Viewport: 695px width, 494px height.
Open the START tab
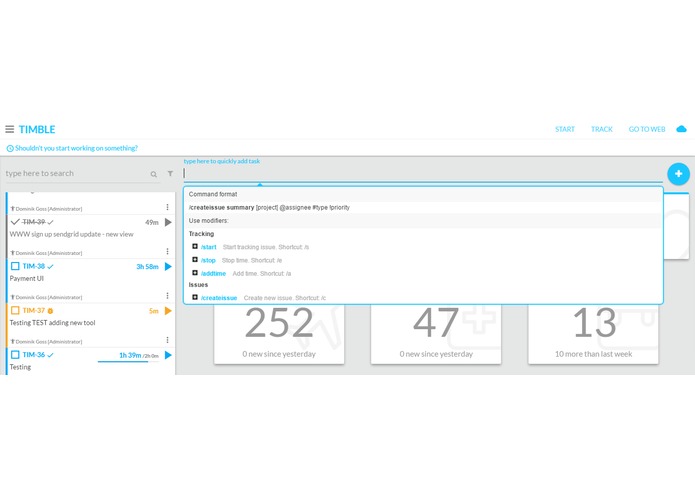565,129
